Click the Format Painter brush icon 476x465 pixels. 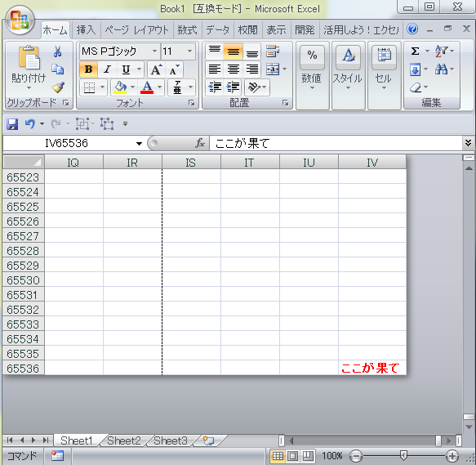click(x=58, y=87)
